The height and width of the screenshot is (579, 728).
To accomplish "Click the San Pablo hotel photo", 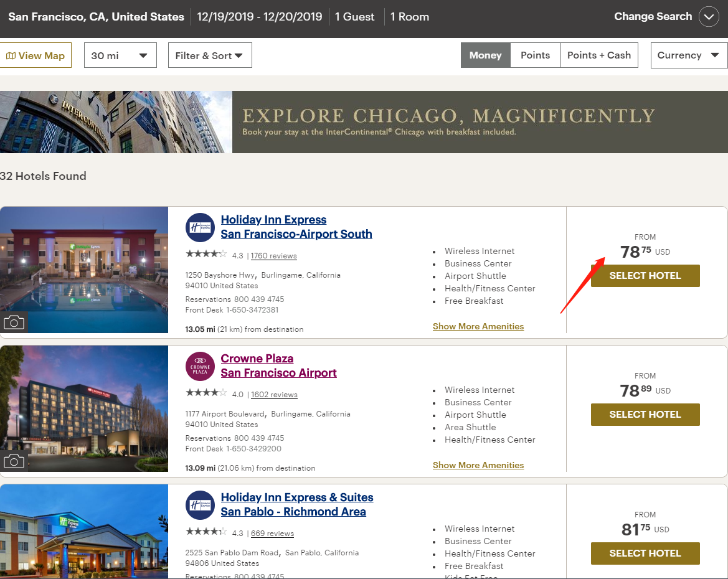I will 84,532.
